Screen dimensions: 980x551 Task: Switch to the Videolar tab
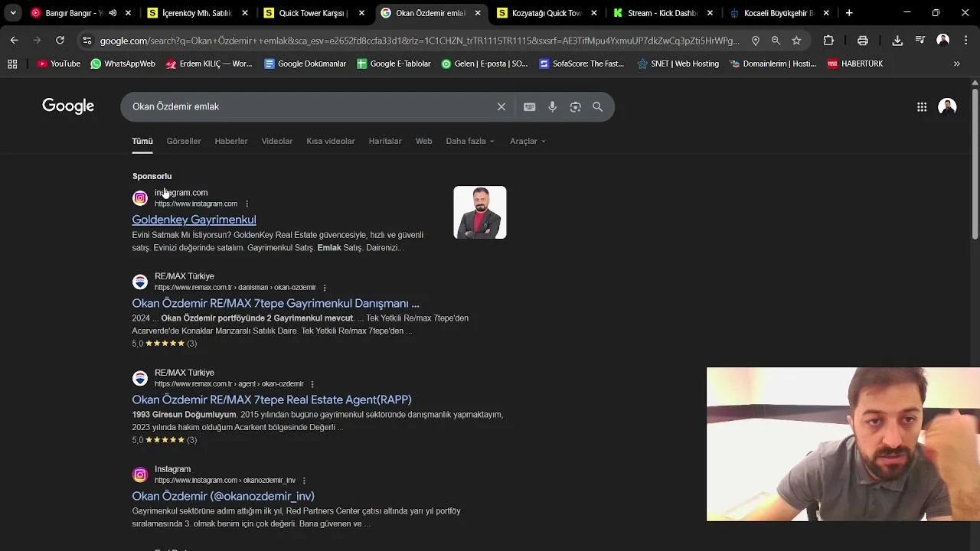(277, 141)
